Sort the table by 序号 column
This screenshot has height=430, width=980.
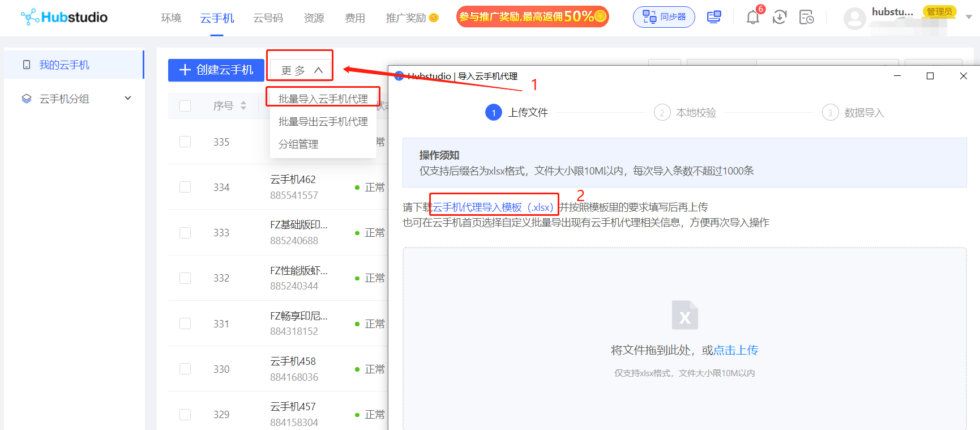(243, 106)
